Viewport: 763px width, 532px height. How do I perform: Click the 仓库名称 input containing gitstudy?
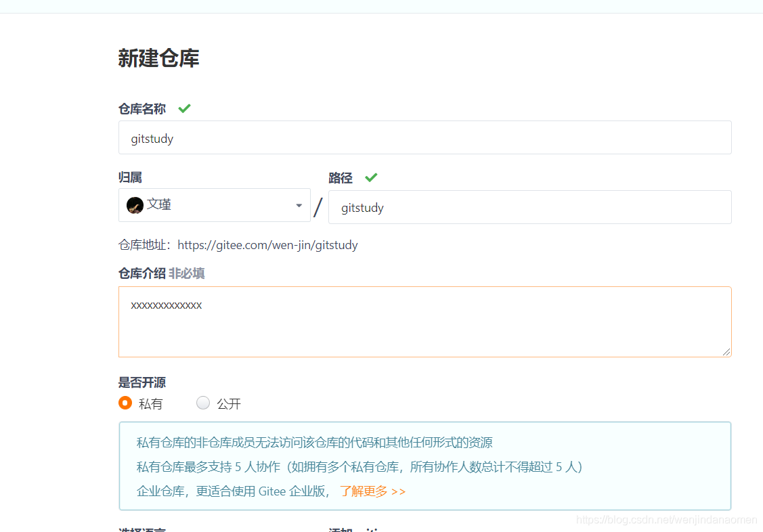pos(424,137)
